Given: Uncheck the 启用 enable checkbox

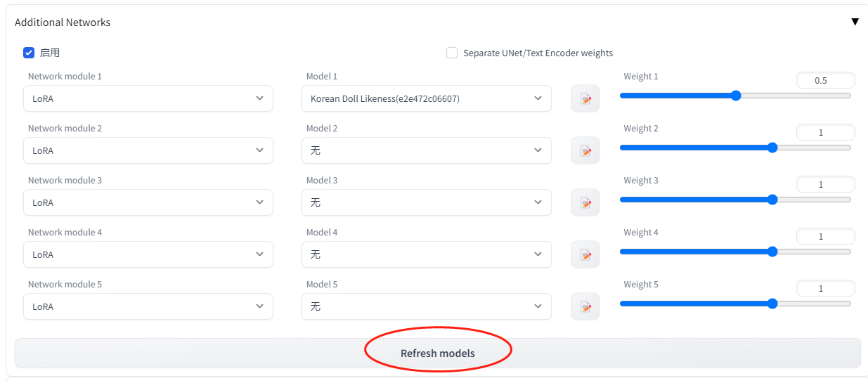Looking at the screenshot, I should (29, 53).
